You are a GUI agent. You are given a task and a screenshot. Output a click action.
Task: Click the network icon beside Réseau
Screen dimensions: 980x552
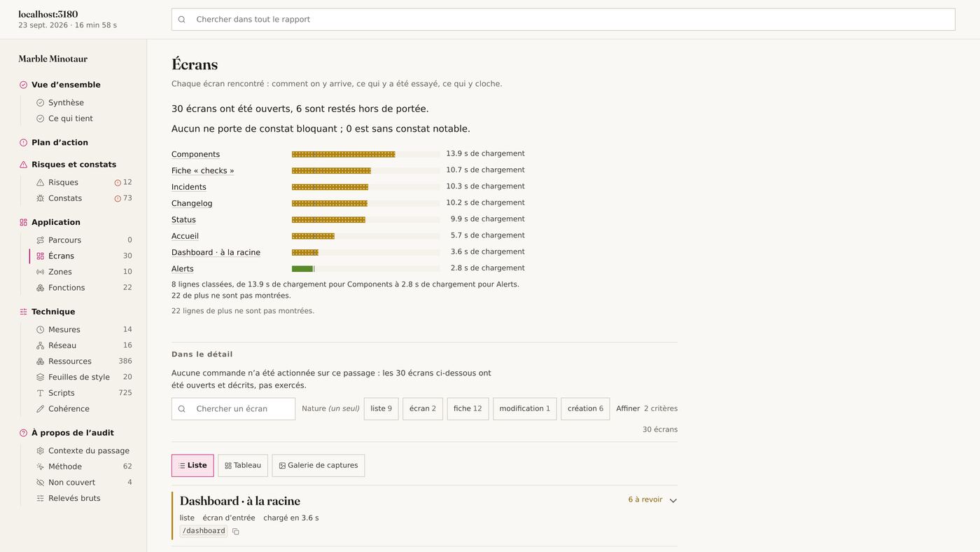(41, 345)
